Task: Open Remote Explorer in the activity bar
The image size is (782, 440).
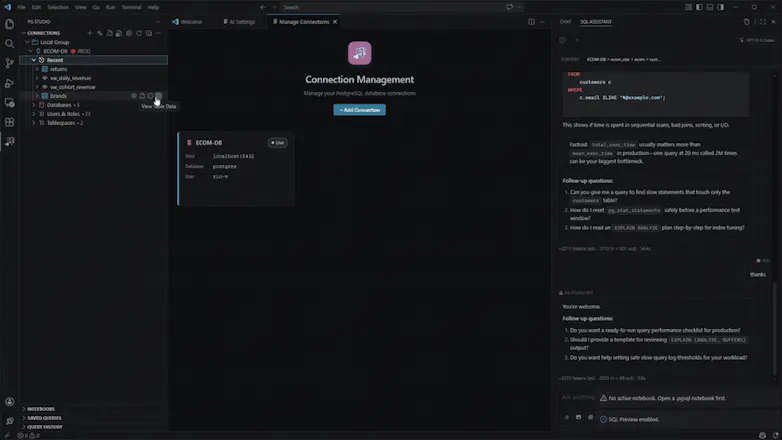Action: [9, 103]
